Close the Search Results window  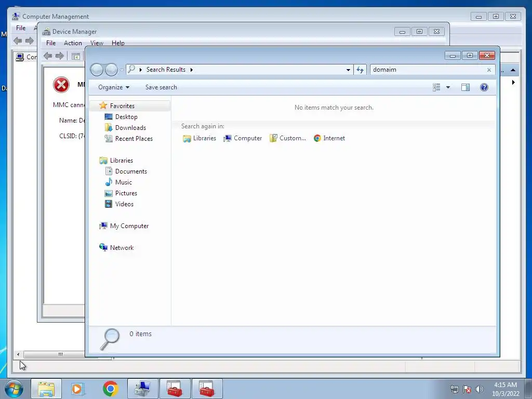(487, 55)
